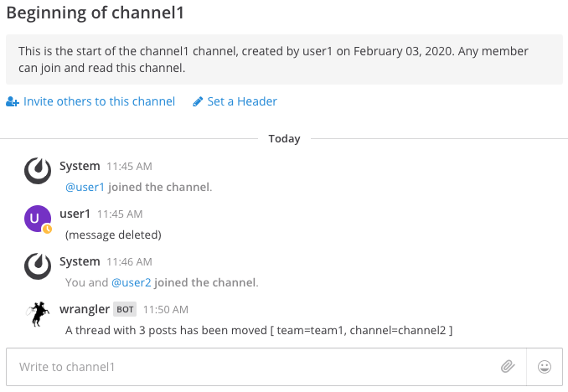Click the add-user icon beside Invite others
Image resolution: width=568 pixels, height=392 pixels.
[x=13, y=101]
